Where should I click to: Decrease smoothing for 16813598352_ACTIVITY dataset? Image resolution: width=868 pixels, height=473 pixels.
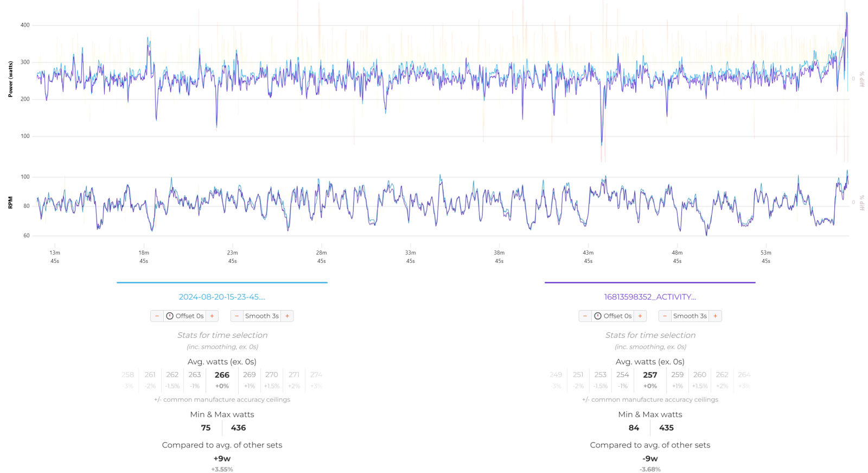(665, 316)
